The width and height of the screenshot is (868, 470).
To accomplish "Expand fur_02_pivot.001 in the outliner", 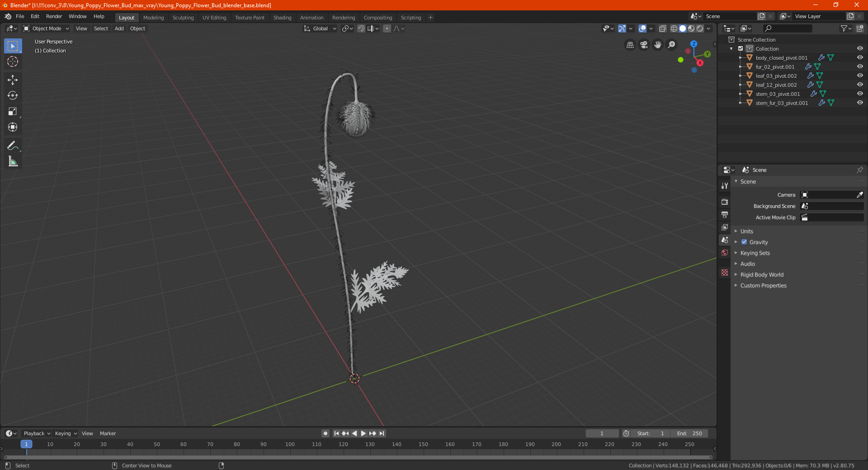I will tap(741, 66).
